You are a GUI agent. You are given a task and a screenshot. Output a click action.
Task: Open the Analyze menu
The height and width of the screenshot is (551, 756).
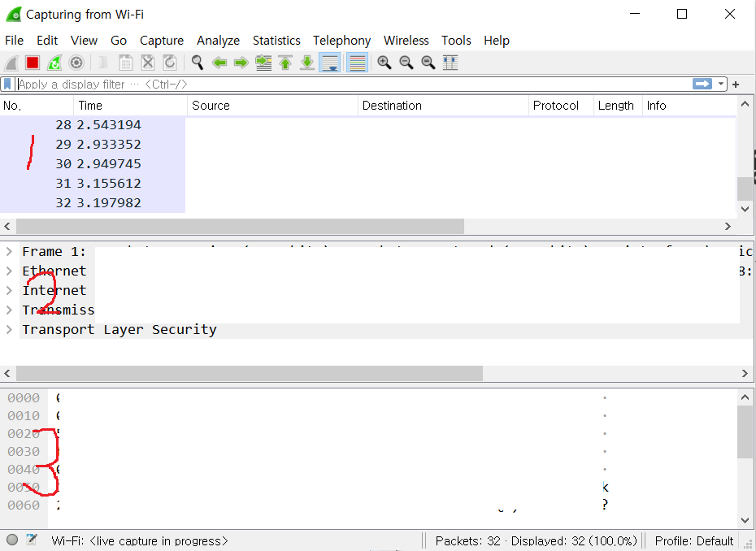[218, 41]
